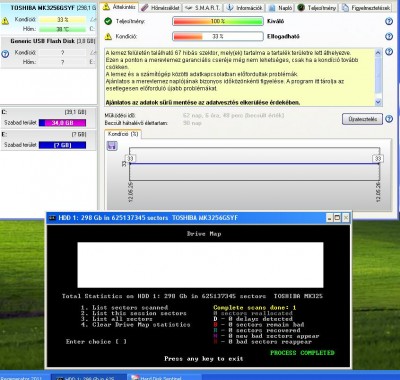Open the Áttekintés overview tab
This screenshot has width=400, height=380.
(x=120, y=7)
